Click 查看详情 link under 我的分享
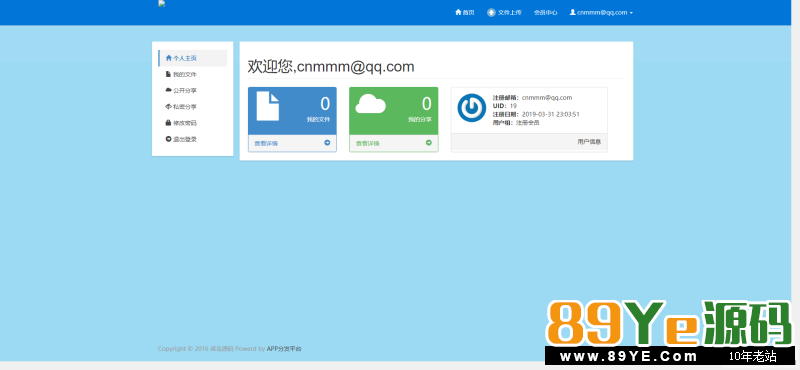 click(x=367, y=143)
